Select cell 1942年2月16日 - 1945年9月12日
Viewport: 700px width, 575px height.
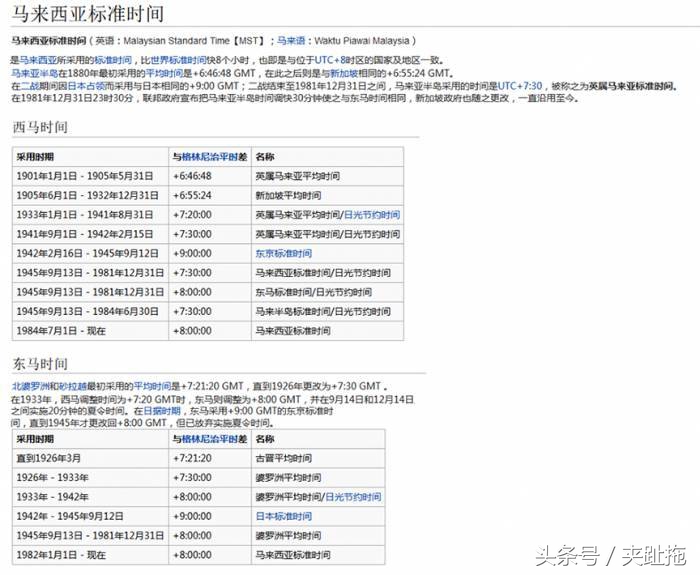coord(90,254)
